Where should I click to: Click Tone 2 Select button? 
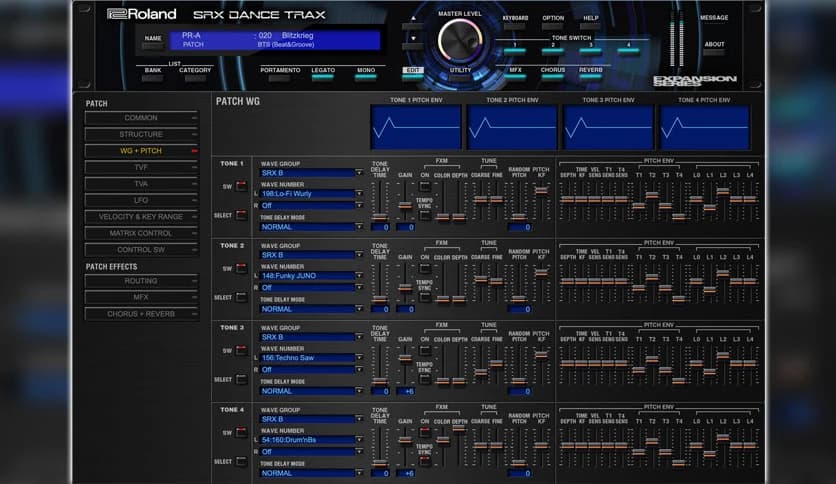[242, 297]
